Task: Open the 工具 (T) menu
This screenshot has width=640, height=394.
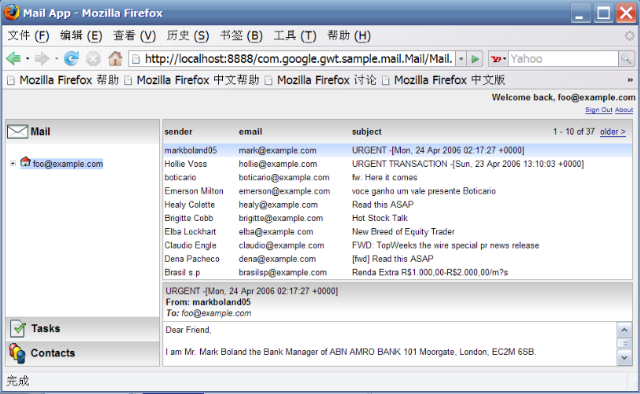Action: click(x=295, y=36)
